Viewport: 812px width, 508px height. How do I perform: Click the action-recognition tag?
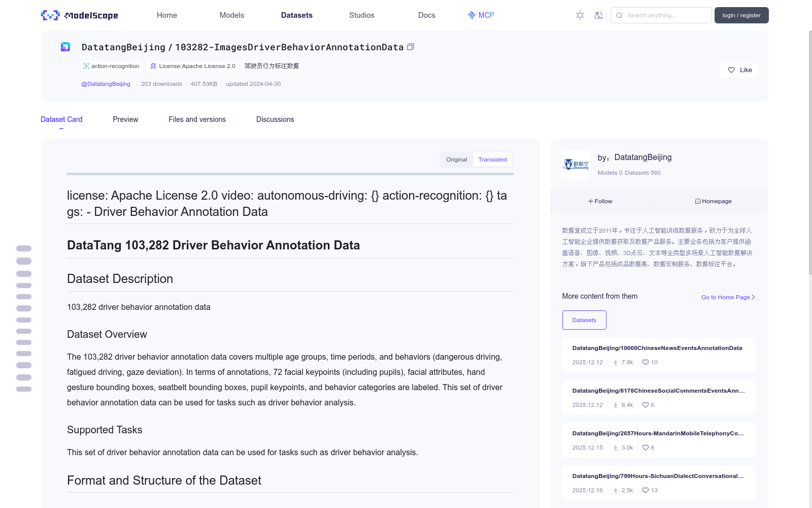tap(111, 66)
